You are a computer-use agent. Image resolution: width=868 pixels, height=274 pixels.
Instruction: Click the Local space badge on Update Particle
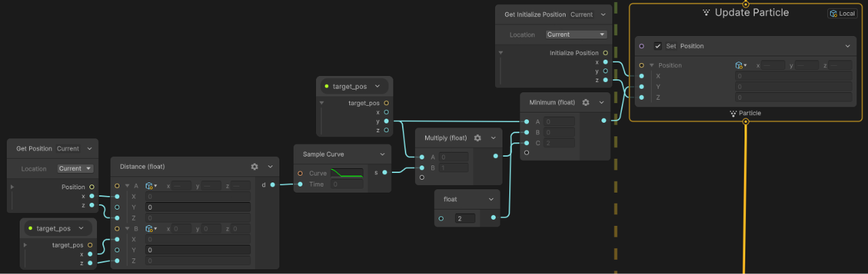coord(842,14)
